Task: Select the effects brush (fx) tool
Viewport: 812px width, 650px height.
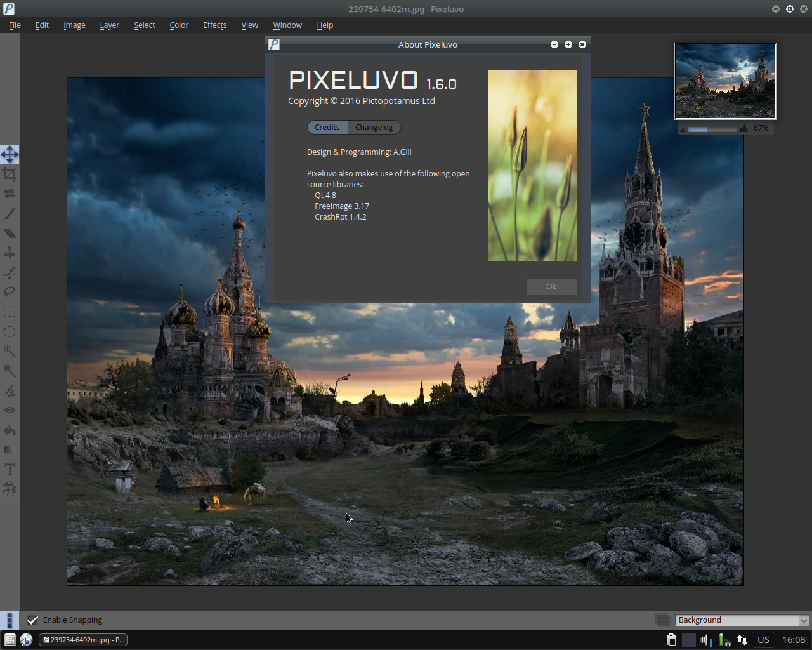Action: (x=10, y=390)
